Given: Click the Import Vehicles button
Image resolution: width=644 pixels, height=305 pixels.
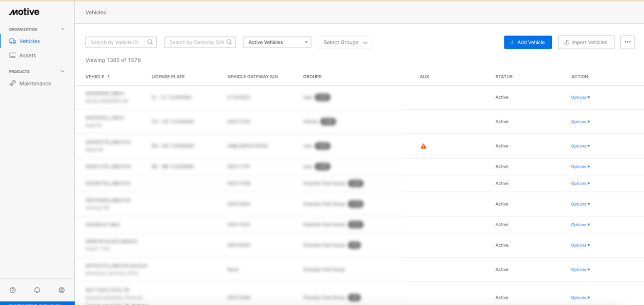Looking at the screenshot, I should (x=586, y=42).
